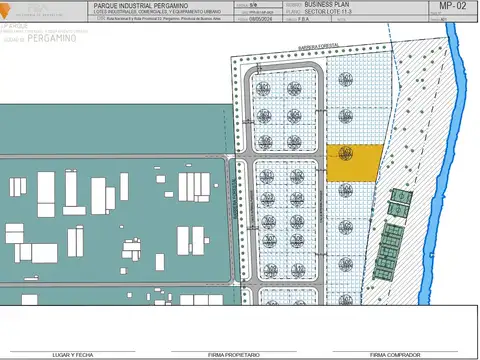Click the "BARRERA FORESTAL" label above the lots
Screen dimensions: 480x360
tap(318, 47)
